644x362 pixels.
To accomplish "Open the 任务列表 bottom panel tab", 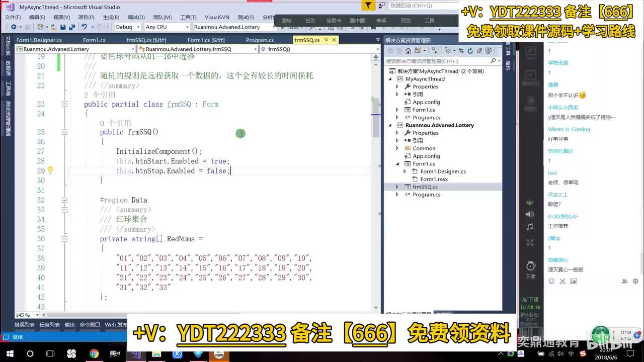I will pos(49,325).
